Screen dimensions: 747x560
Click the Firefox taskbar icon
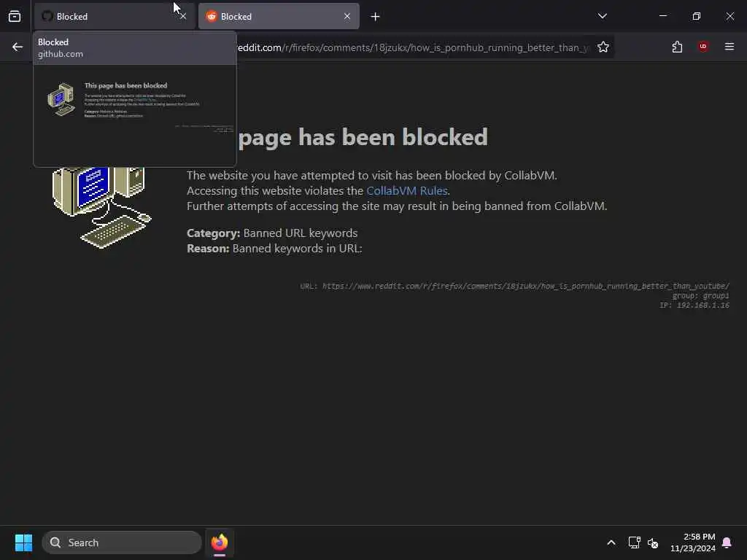click(219, 542)
